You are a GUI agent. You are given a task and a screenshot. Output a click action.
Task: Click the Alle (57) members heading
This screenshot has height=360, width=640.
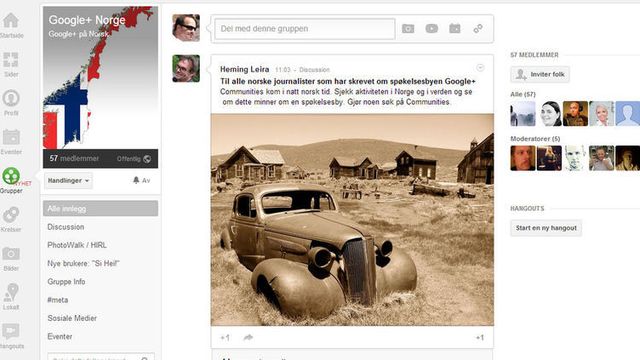pos(523,94)
